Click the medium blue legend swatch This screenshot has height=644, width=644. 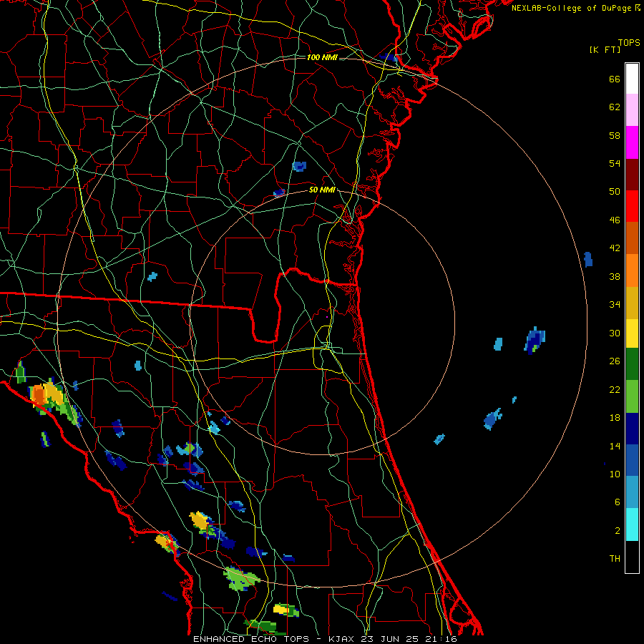pyautogui.click(x=632, y=460)
